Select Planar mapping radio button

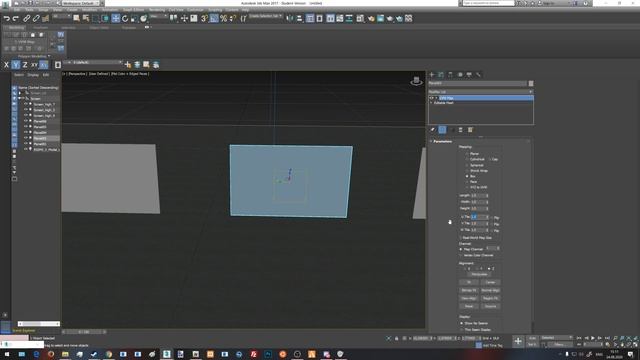pyautogui.click(x=467, y=154)
